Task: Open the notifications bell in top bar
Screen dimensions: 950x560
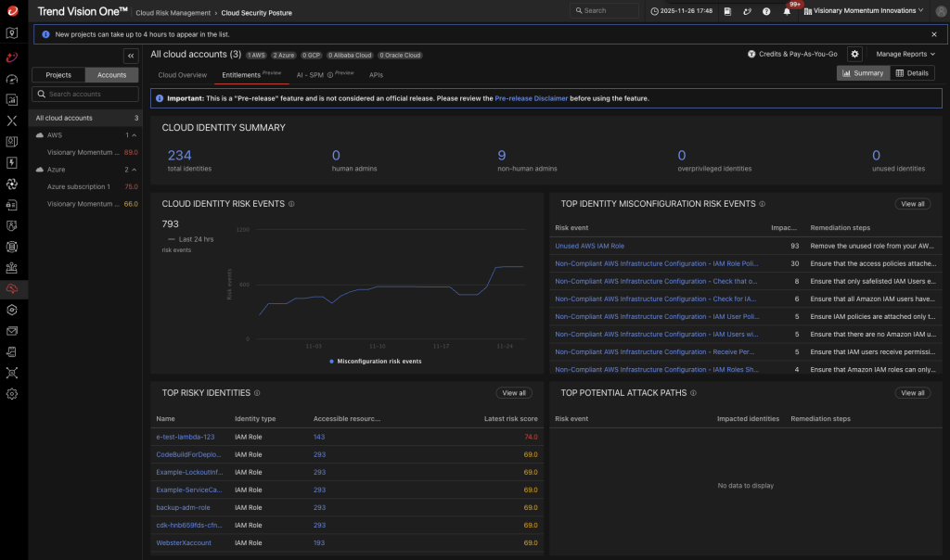Action: click(x=786, y=11)
